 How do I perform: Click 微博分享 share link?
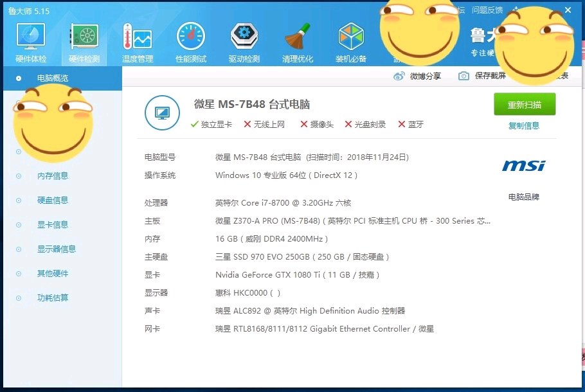coord(426,76)
